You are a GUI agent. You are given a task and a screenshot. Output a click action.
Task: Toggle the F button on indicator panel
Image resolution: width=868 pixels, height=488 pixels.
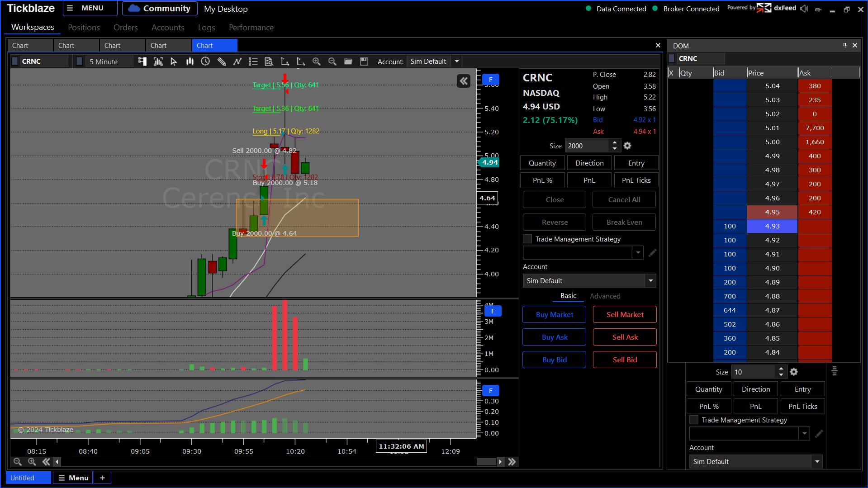[491, 390]
